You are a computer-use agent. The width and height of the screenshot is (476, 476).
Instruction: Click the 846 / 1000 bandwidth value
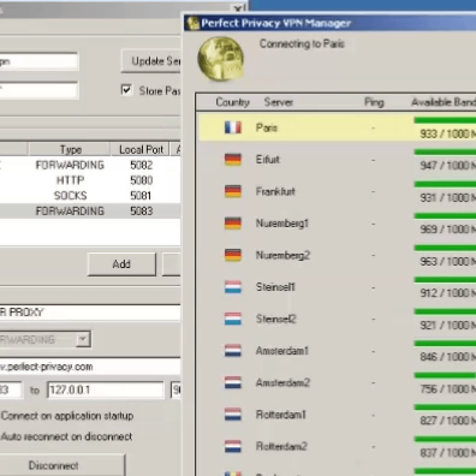[x=448, y=357]
